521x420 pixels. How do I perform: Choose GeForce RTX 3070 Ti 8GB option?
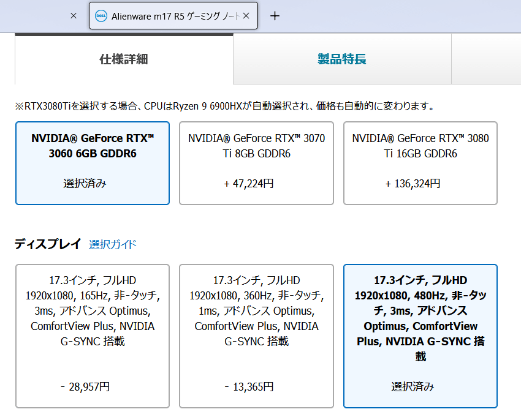coord(256,163)
